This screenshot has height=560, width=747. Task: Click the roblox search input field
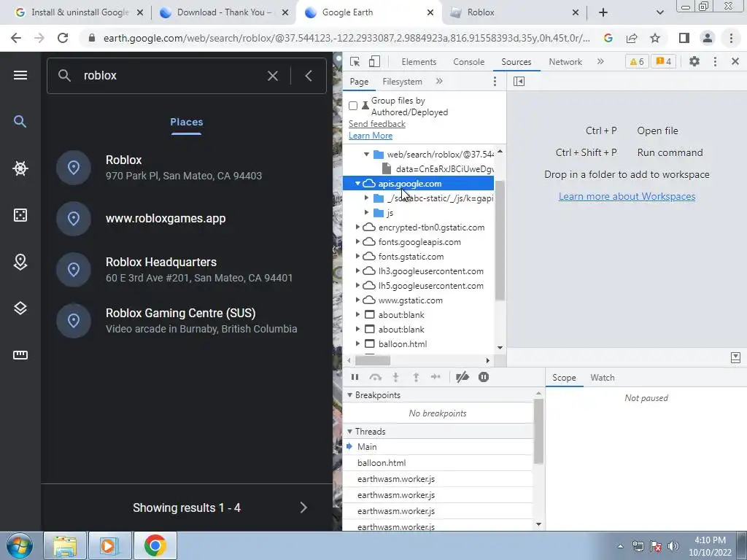click(171, 76)
